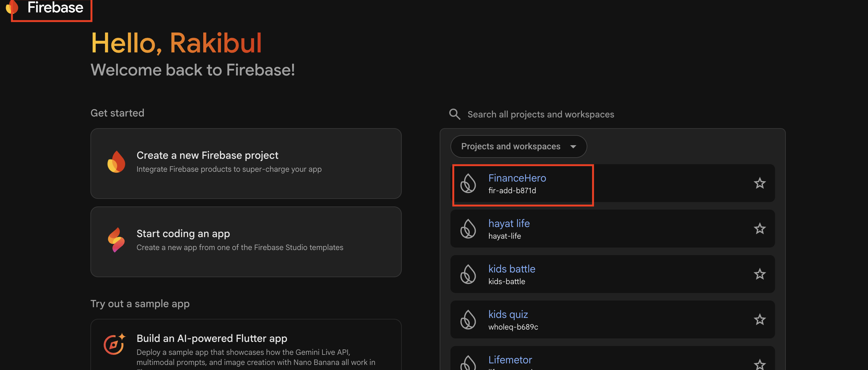Click the AI-powered Flutter app compass icon
This screenshot has height=370, width=868.
pos(113,345)
